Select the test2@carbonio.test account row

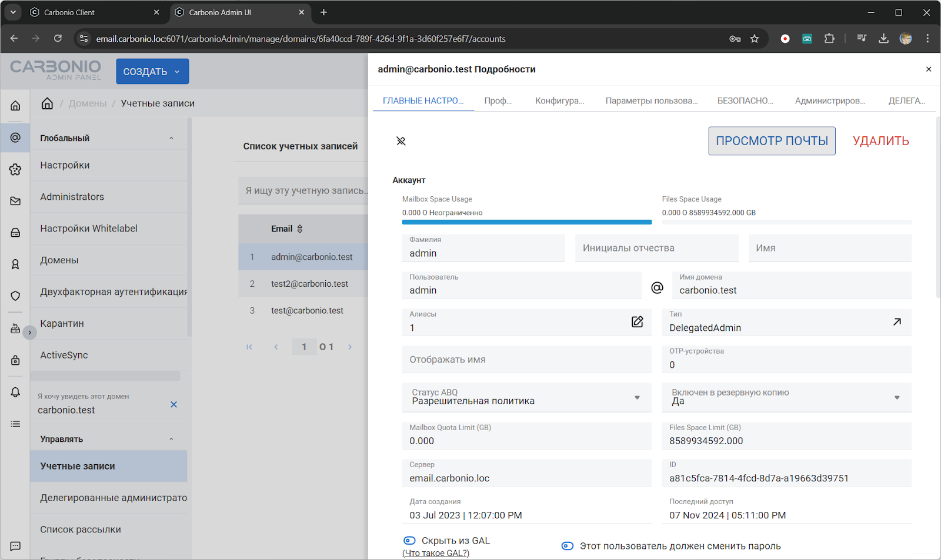[x=303, y=284]
